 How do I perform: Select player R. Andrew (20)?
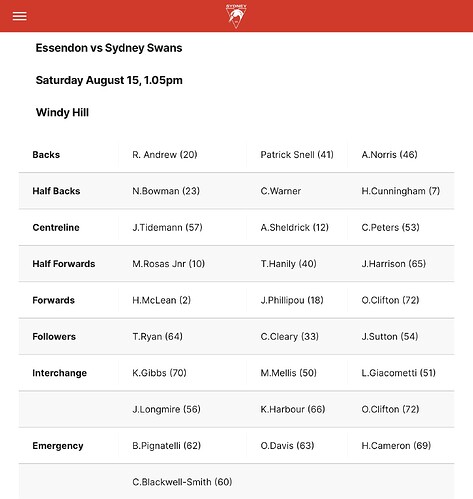pyautogui.click(x=165, y=155)
